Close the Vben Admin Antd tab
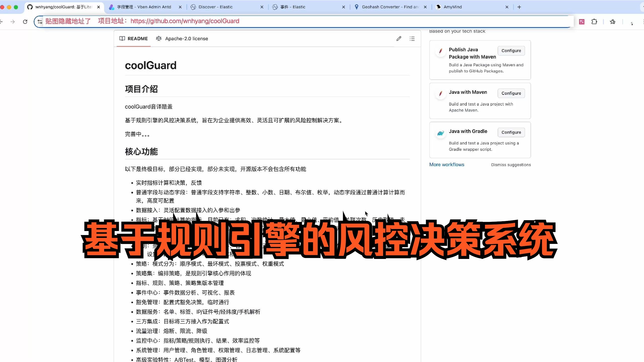The width and height of the screenshot is (644, 362). coord(180,7)
